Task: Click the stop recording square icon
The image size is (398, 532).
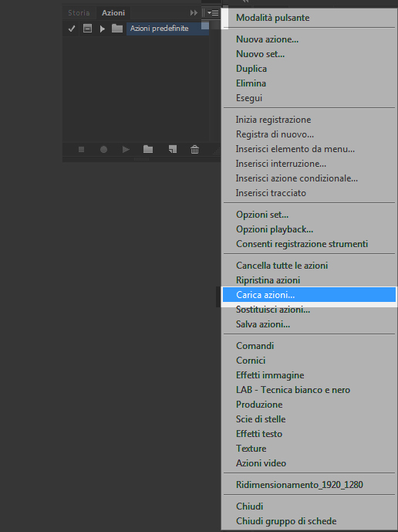Action: click(x=81, y=149)
